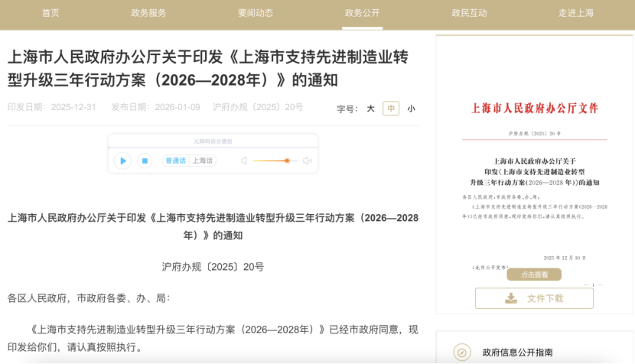Viewport: 635px width, 364px height.
Task: Click the 点击查看 button
Action: tap(535, 274)
